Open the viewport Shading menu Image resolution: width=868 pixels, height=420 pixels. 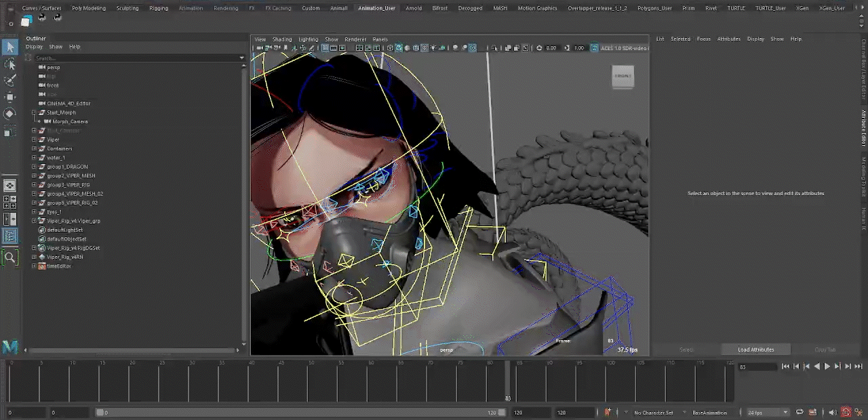(x=282, y=39)
